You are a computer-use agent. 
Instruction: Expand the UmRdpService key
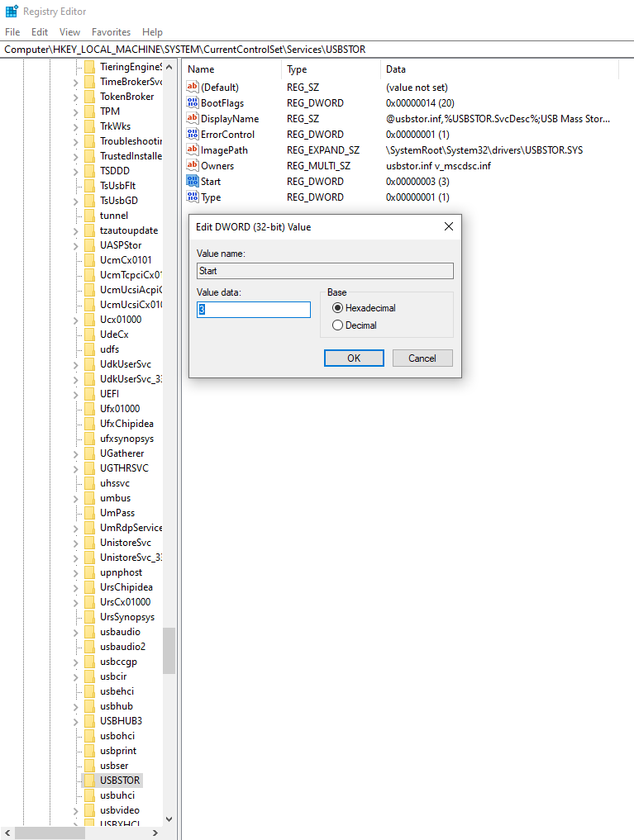click(75, 529)
